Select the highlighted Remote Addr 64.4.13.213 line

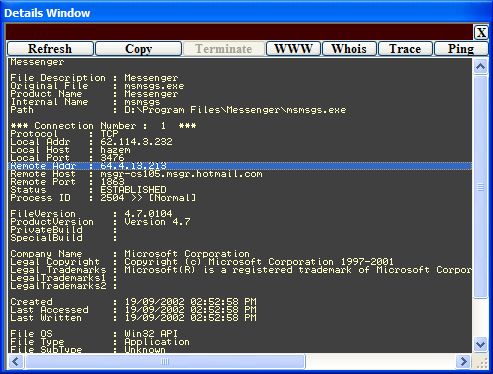[240, 166]
